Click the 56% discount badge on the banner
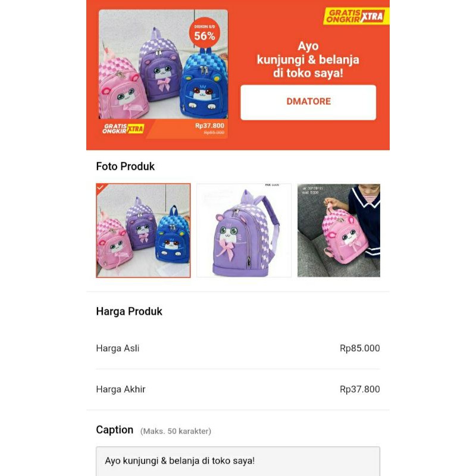476x476 pixels. pyautogui.click(x=204, y=33)
